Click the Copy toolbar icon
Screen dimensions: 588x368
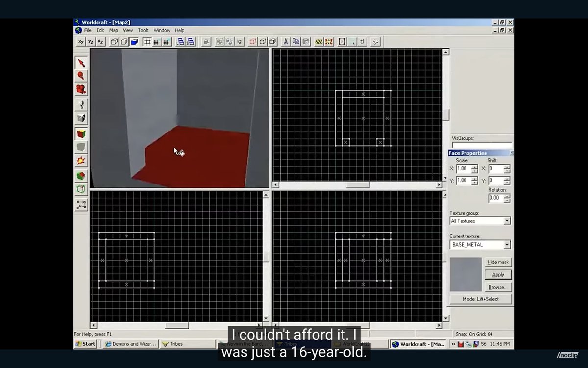[x=296, y=42]
